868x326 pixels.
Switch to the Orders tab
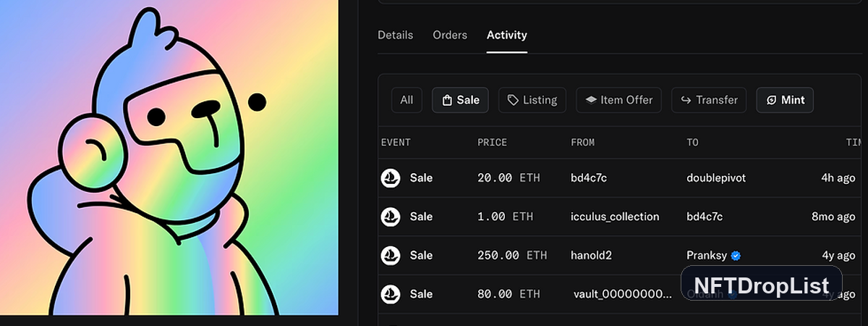click(450, 35)
